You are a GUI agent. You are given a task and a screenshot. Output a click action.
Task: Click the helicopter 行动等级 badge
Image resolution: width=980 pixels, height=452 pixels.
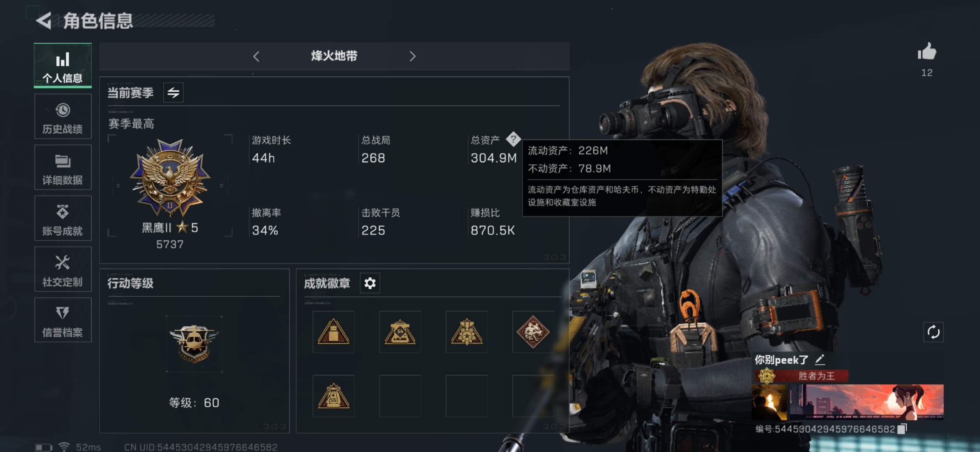(x=194, y=344)
